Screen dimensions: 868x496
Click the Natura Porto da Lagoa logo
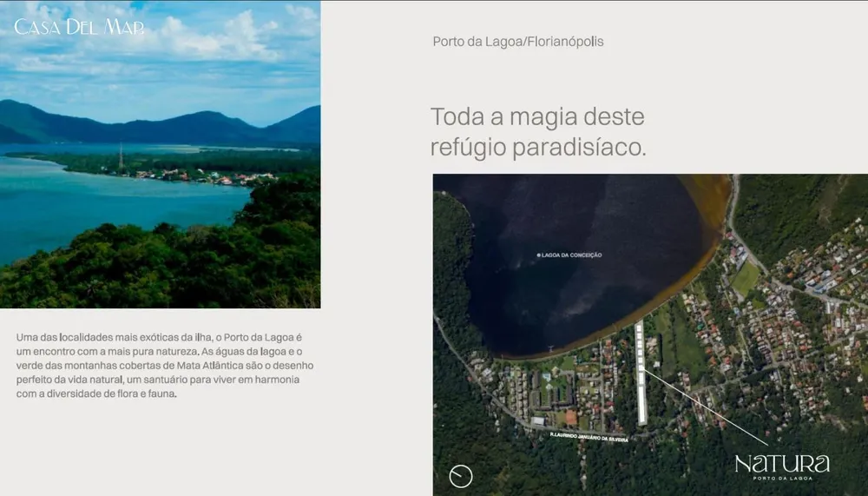pos(782,466)
